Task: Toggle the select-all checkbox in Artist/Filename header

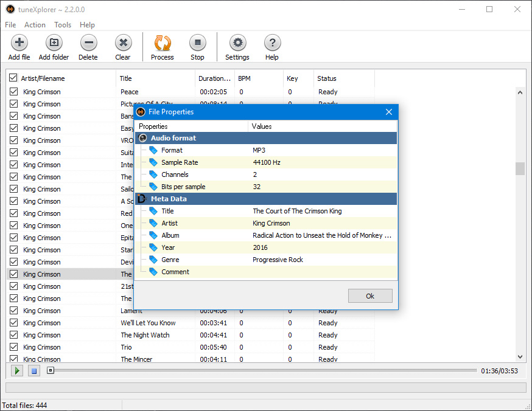Action: point(13,78)
